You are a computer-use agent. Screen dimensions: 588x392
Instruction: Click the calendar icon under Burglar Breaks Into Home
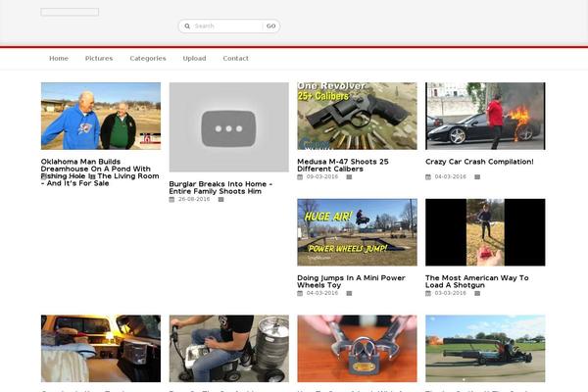tap(171, 200)
